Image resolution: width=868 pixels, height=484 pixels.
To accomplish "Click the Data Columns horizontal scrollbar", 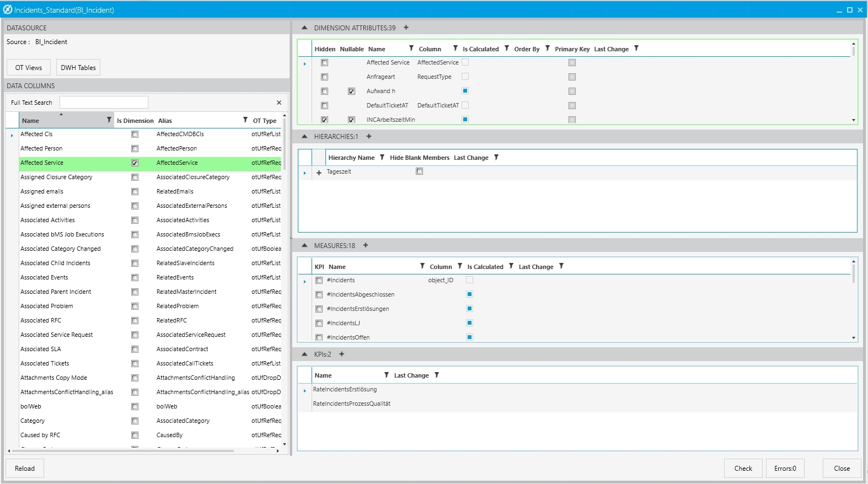I will [123, 451].
